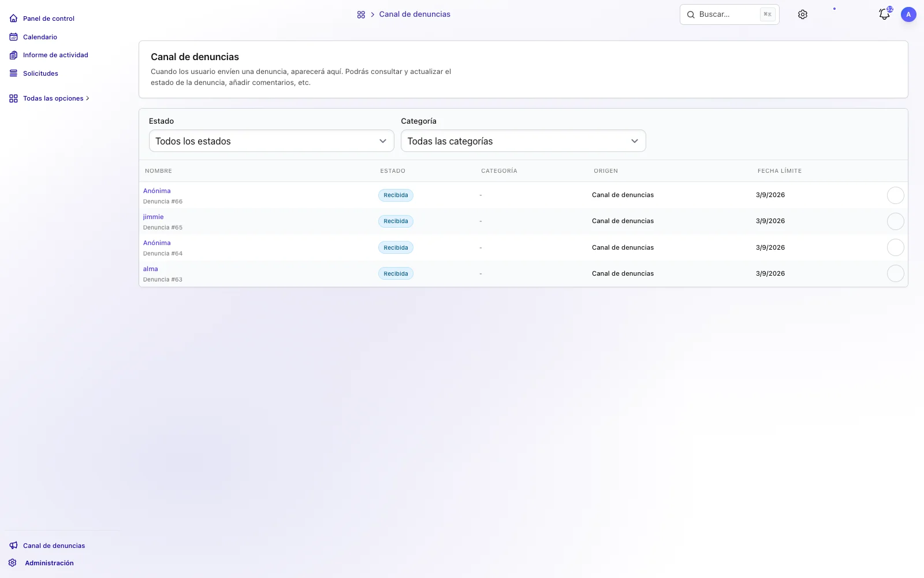Click the Recibida badge in the alma row

pos(396,273)
